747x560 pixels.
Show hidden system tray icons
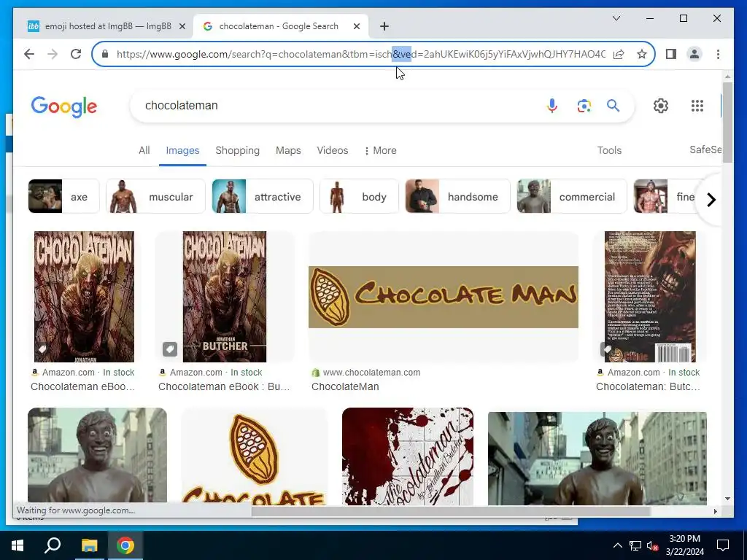tap(617, 545)
